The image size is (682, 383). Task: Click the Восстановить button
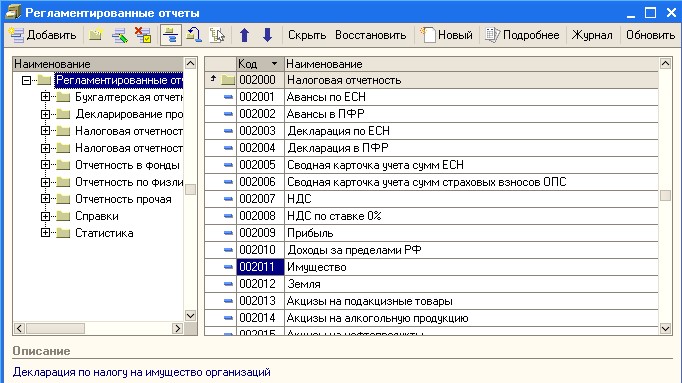pos(371,35)
